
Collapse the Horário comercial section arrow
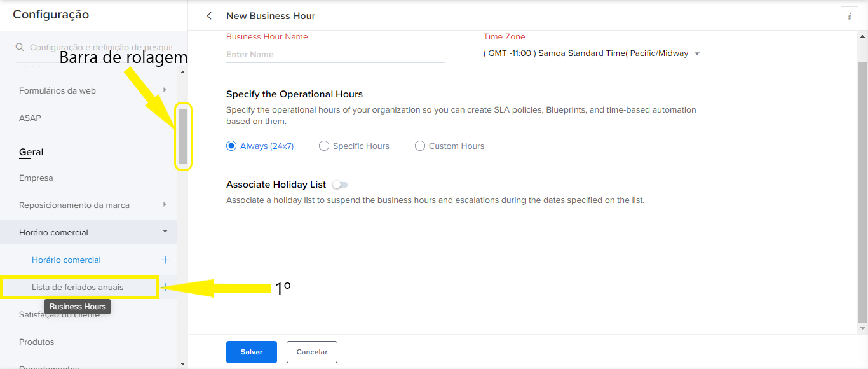coord(165,232)
